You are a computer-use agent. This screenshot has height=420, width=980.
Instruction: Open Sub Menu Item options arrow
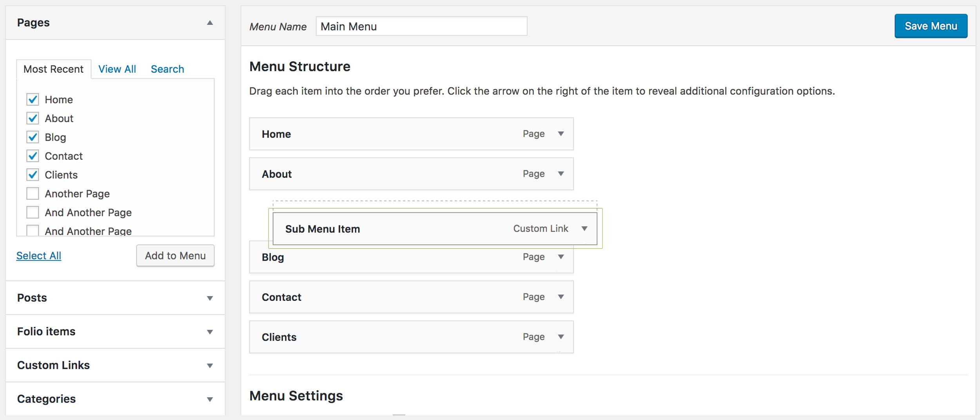coord(584,229)
